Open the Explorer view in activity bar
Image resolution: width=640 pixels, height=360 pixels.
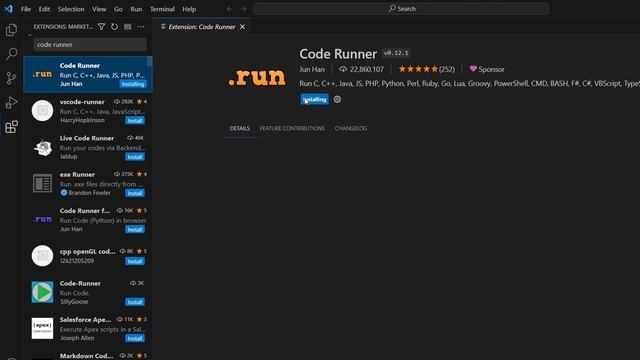(x=11, y=30)
